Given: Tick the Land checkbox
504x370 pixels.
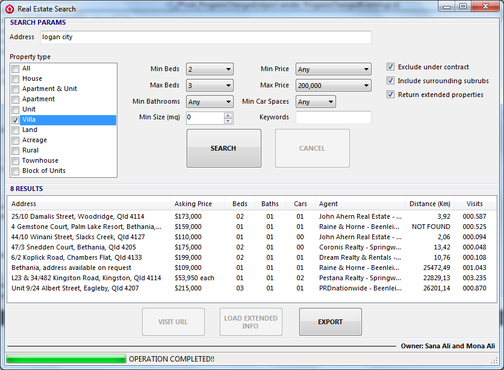Looking at the screenshot, I should tap(15, 130).
